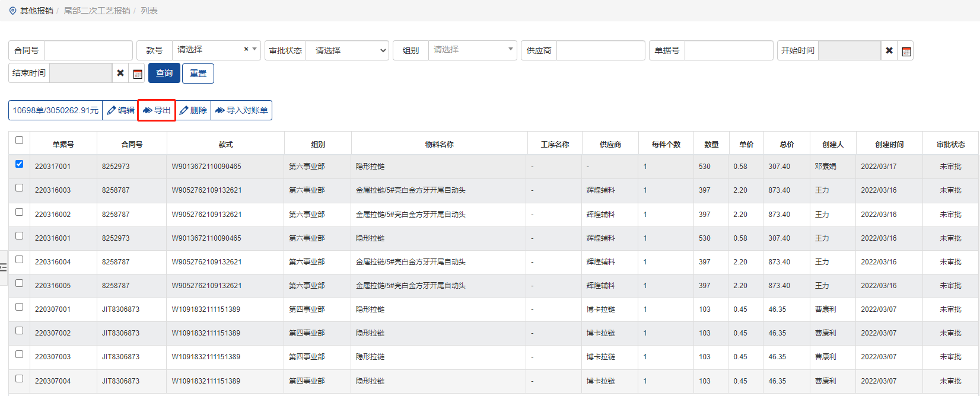Click 导入对账单 import button
The width and height of the screenshot is (980, 396).
click(x=241, y=110)
